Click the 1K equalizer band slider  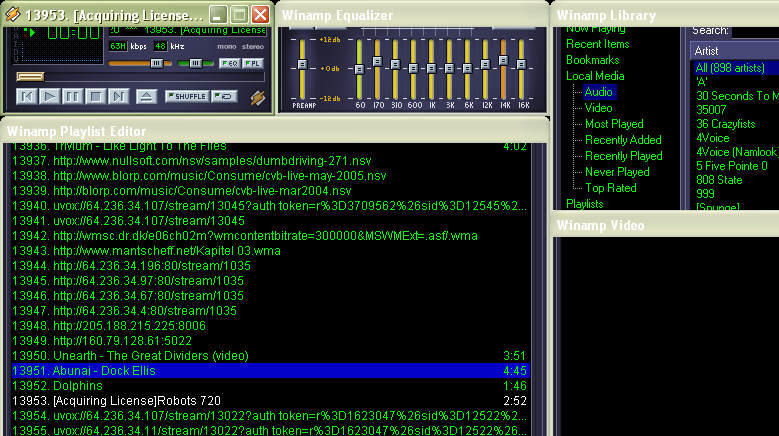(431, 68)
